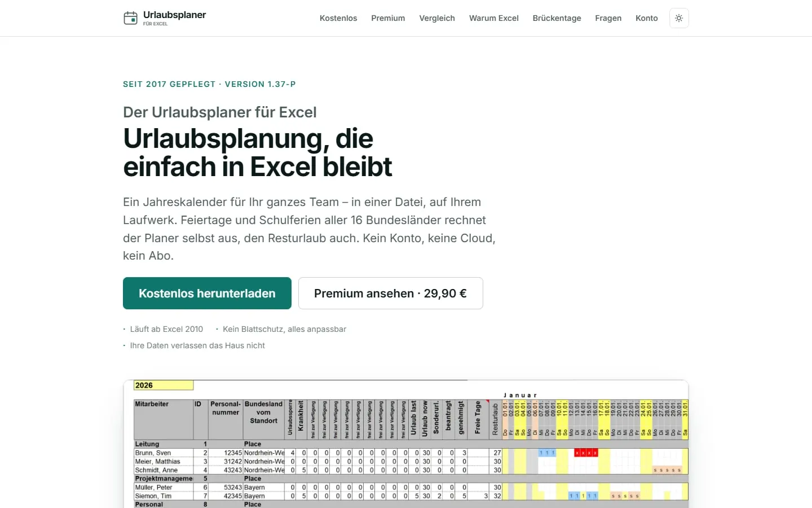The image size is (812, 508).
Task: Click "Ihre Daten verlassen das Haus nicht"
Action: coord(197,345)
